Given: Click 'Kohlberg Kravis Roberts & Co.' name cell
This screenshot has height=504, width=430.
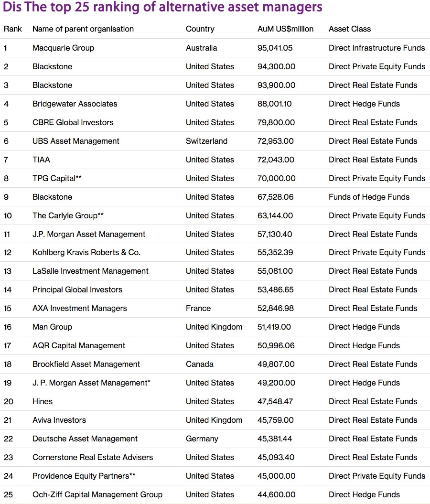Looking at the screenshot, I should (x=86, y=252).
